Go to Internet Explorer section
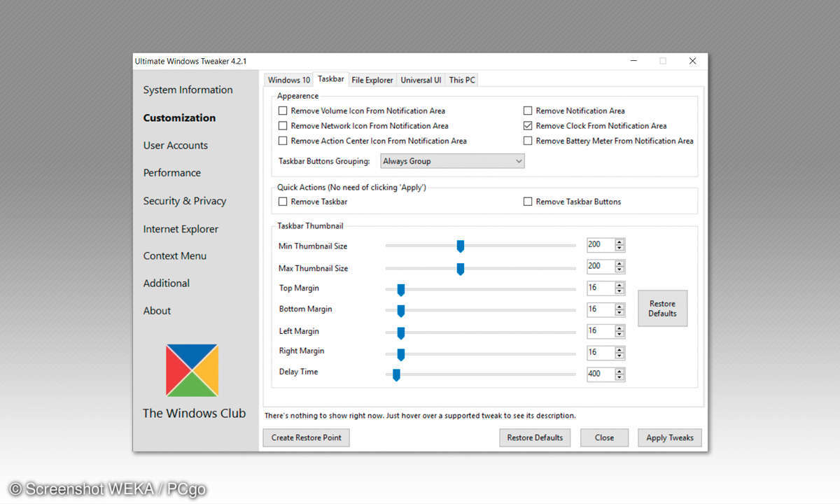Viewport: 840px width, 504px height. coord(181,229)
